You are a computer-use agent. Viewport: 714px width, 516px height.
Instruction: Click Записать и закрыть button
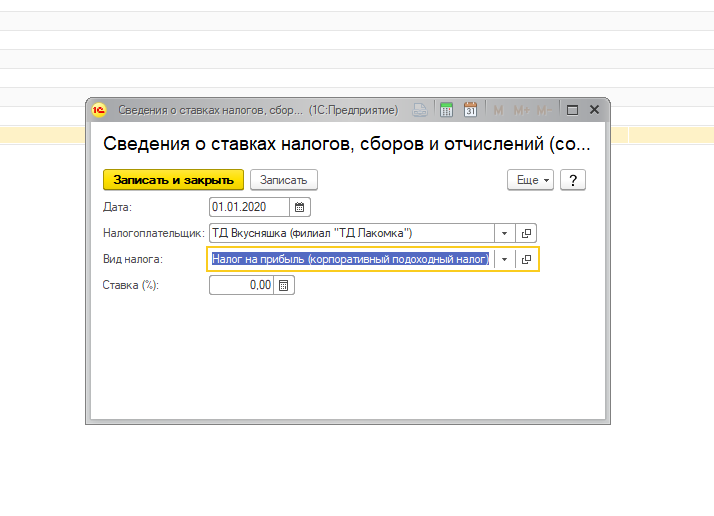click(x=173, y=180)
